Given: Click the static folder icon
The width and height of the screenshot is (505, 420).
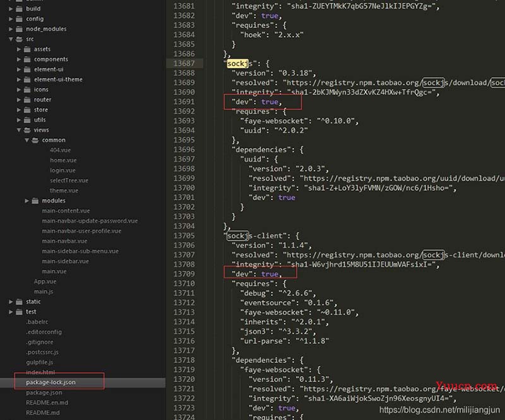Looking at the screenshot, I should pos(20,301).
